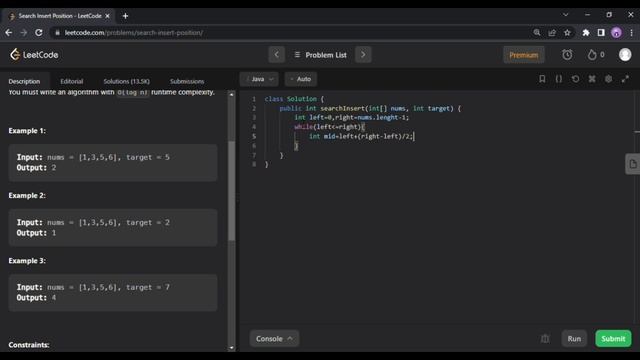Reload the page
This screenshot has width=640, height=360.
click(x=39, y=33)
